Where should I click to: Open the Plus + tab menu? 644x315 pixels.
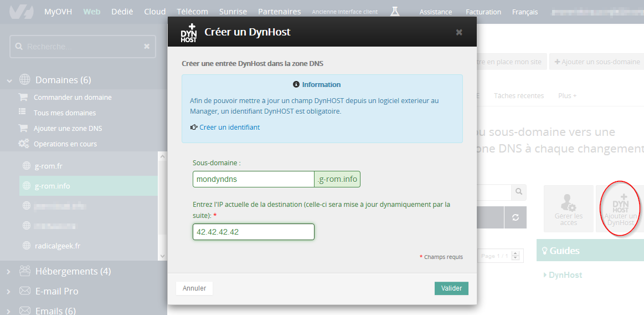click(567, 95)
